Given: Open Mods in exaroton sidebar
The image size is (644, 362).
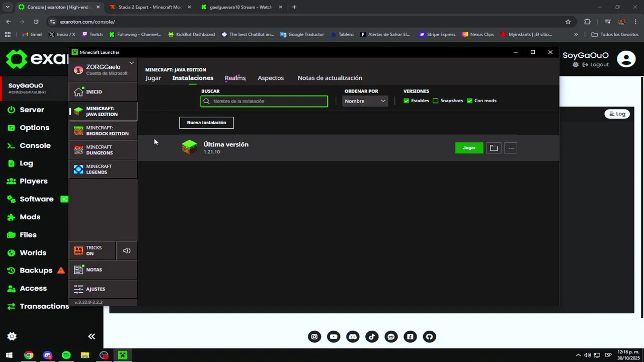Looking at the screenshot, I should 30,217.
